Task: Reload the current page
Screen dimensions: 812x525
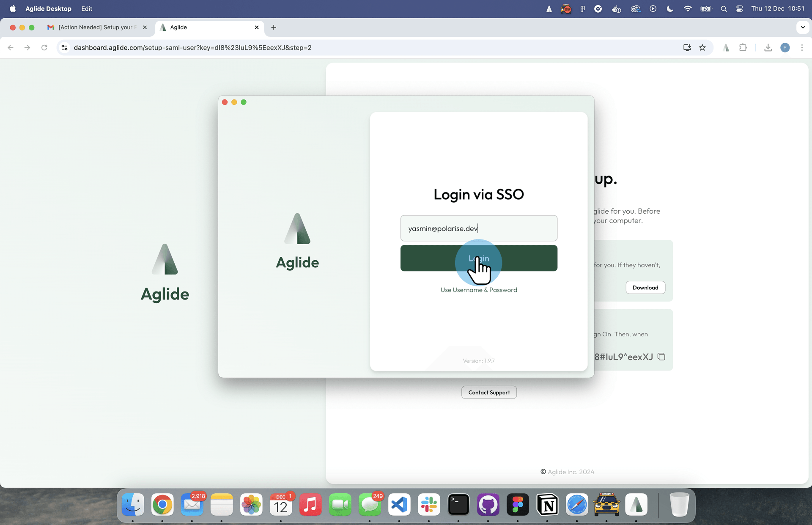Action: pyautogui.click(x=44, y=47)
